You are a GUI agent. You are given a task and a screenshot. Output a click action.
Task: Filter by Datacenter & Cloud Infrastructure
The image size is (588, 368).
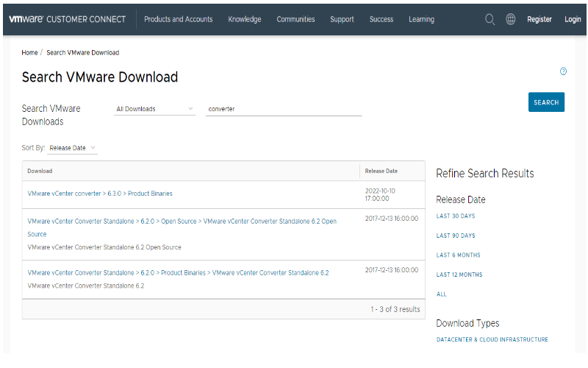pyautogui.click(x=492, y=339)
